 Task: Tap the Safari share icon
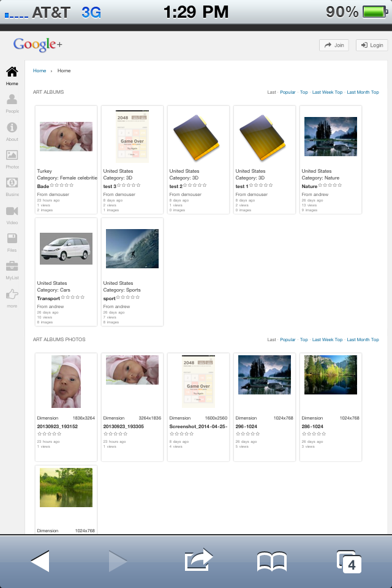198,560
